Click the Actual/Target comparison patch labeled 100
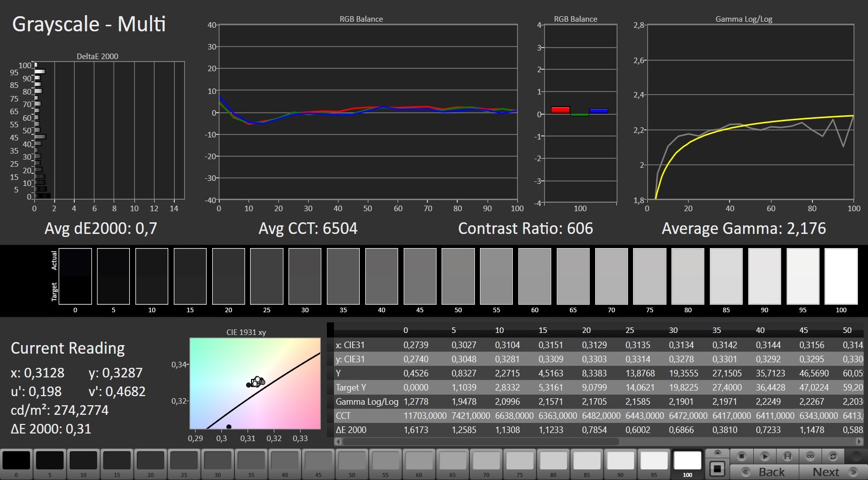This screenshot has height=480, width=868. point(841,276)
